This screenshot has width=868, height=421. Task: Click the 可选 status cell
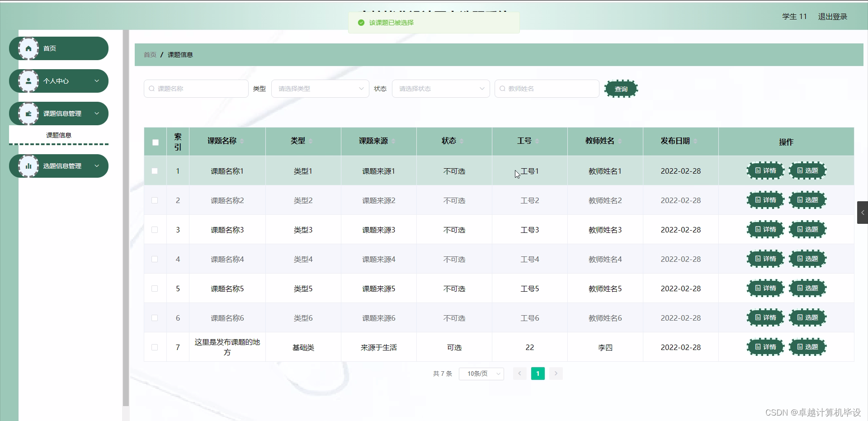[454, 347]
